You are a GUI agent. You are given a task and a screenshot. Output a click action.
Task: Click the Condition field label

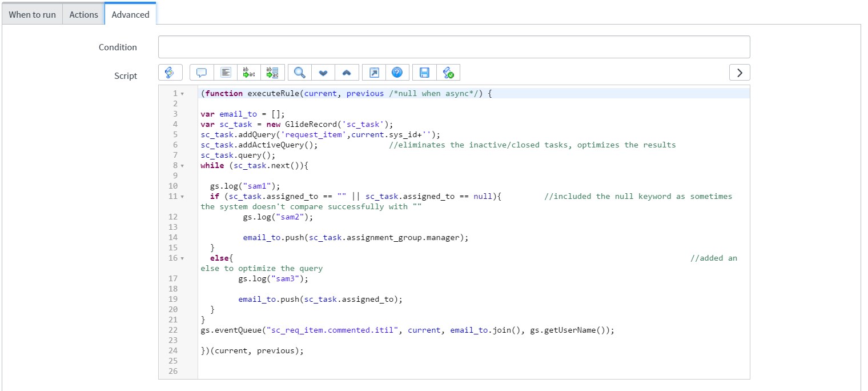coord(118,47)
